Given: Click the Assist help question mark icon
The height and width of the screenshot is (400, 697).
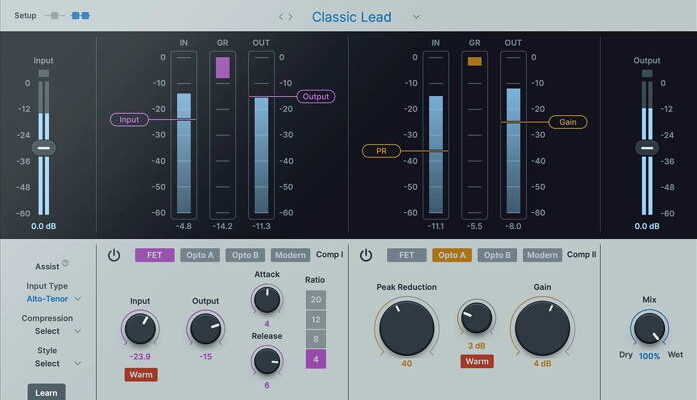Looking at the screenshot, I should pyautogui.click(x=65, y=264).
